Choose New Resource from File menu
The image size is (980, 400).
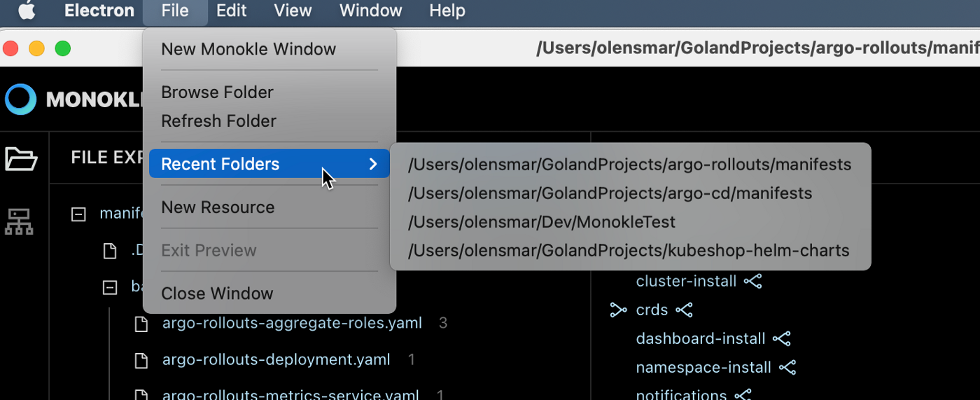269,207
